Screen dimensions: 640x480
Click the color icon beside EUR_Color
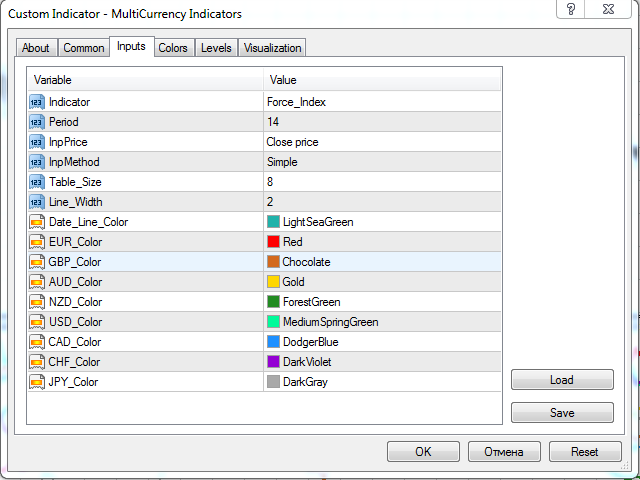37,242
